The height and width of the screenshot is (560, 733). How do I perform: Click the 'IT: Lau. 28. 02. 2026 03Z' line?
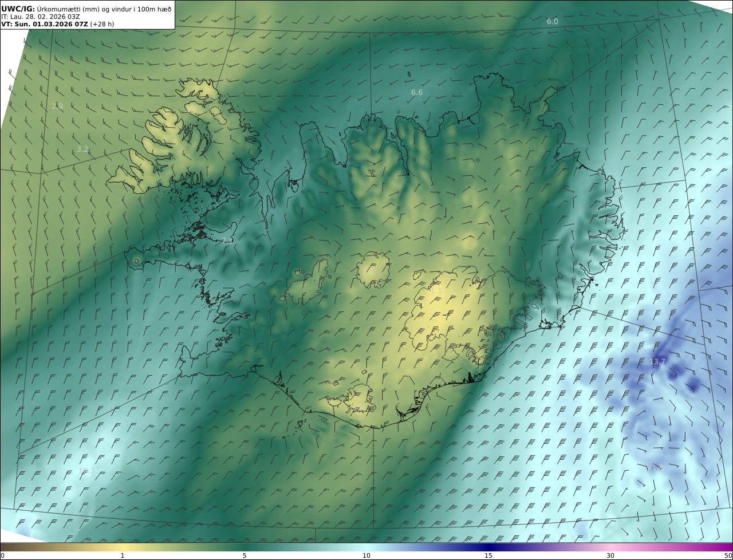(41, 17)
